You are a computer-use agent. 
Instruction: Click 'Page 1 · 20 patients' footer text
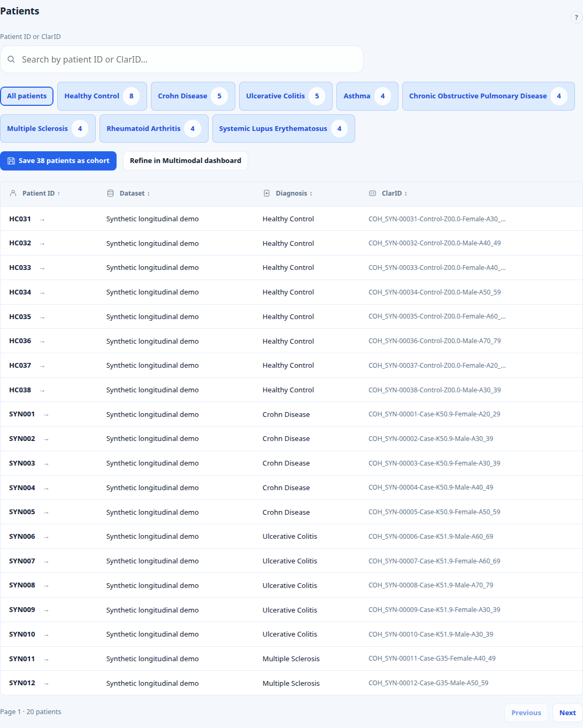[30, 712]
